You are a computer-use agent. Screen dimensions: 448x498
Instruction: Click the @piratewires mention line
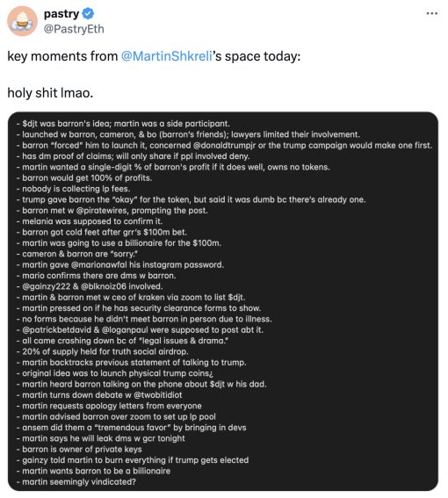112,210
